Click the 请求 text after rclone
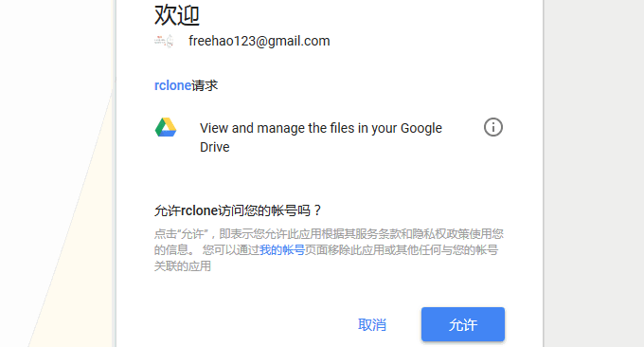Screen dimensions: 644x347 tap(205, 85)
